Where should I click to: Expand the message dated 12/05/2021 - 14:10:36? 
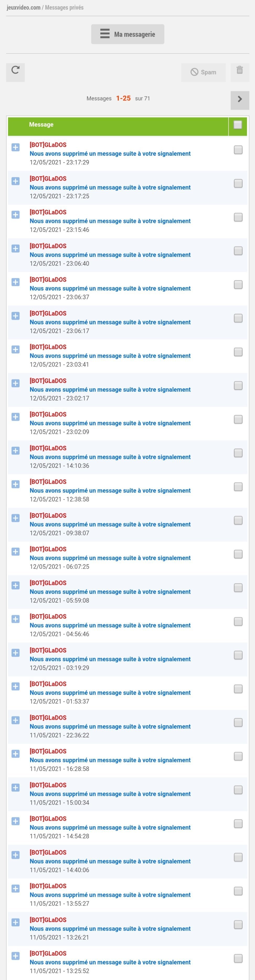point(15,450)
